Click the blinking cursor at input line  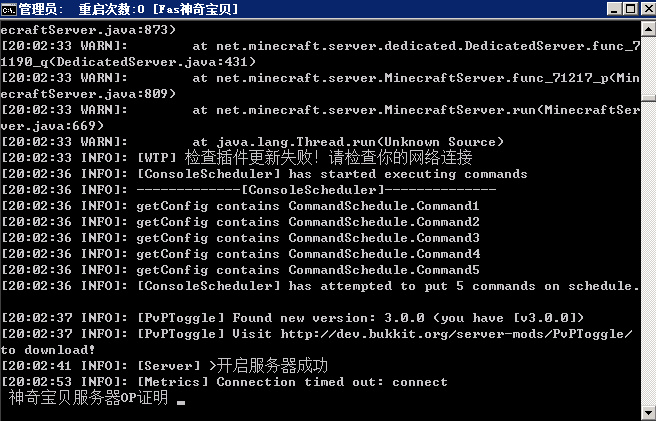pos(181,403)
